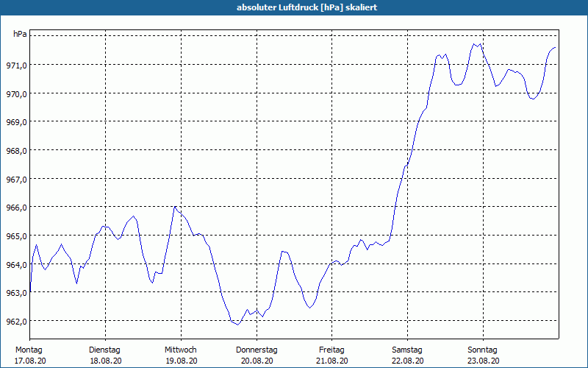Select the 966,0 axis value
Viewport: 588px width, 368px height.
point(16,208)
